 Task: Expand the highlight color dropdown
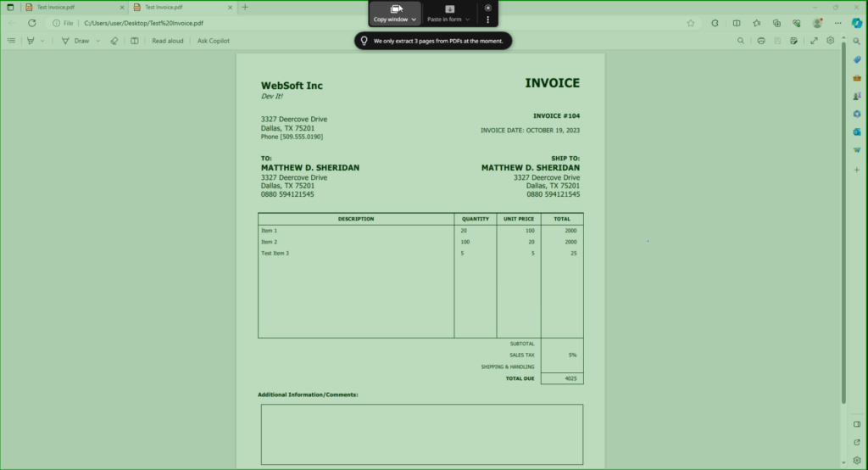pyautogui.click(x=42, y=41)
